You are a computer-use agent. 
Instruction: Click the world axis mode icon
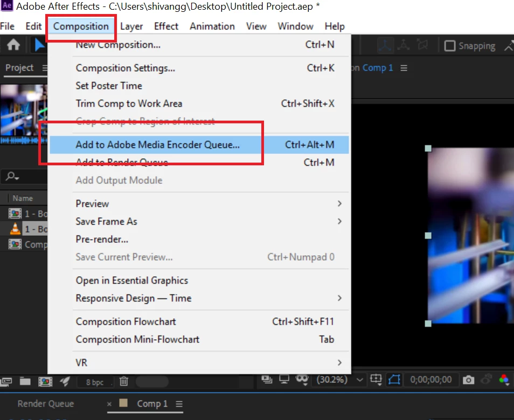point(404,45)
